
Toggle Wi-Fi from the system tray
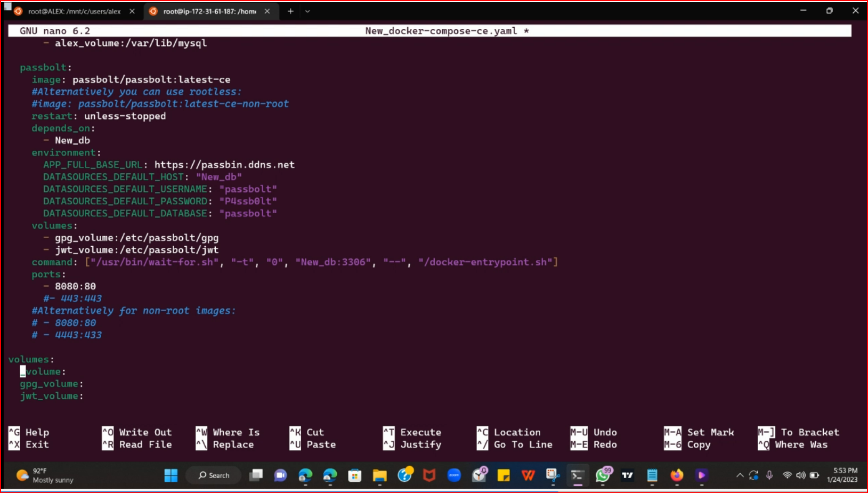click(x=787, y=475)
